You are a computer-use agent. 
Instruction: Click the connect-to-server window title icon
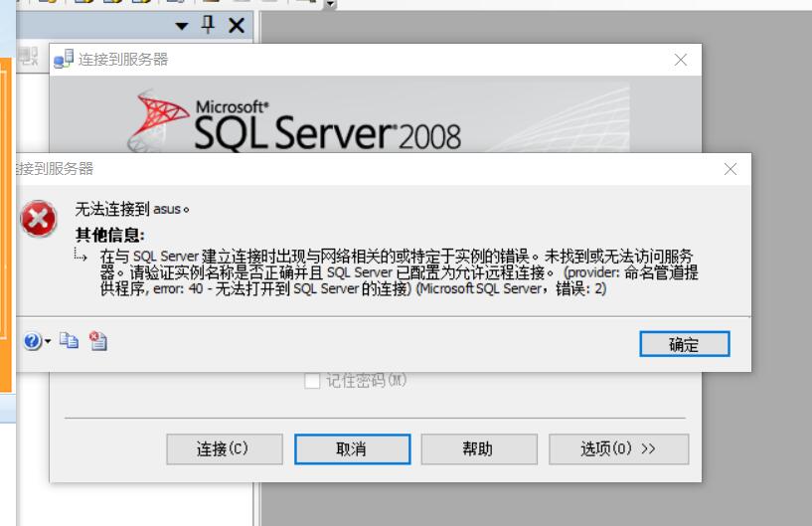pyautogui.click(x=64, y=59)
